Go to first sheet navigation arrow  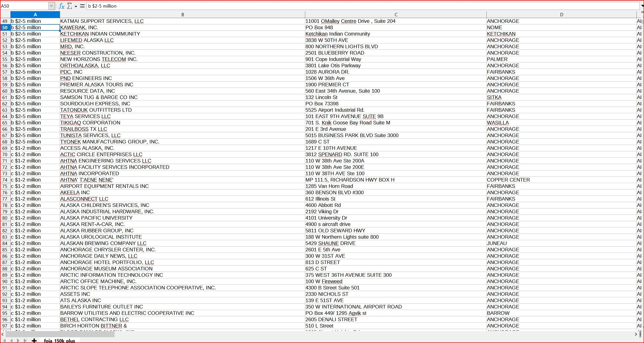pyautogui.click(x=5, y=340)
